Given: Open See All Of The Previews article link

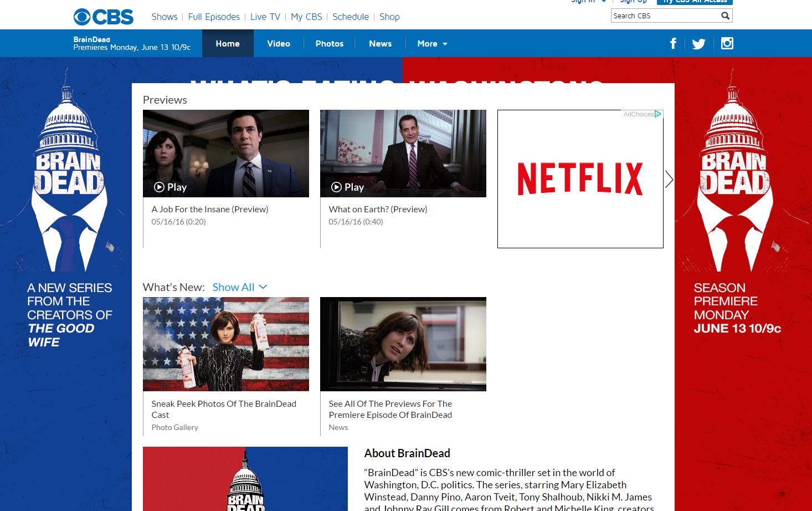Looking at the screenshot, I should [x=390, y=409].
